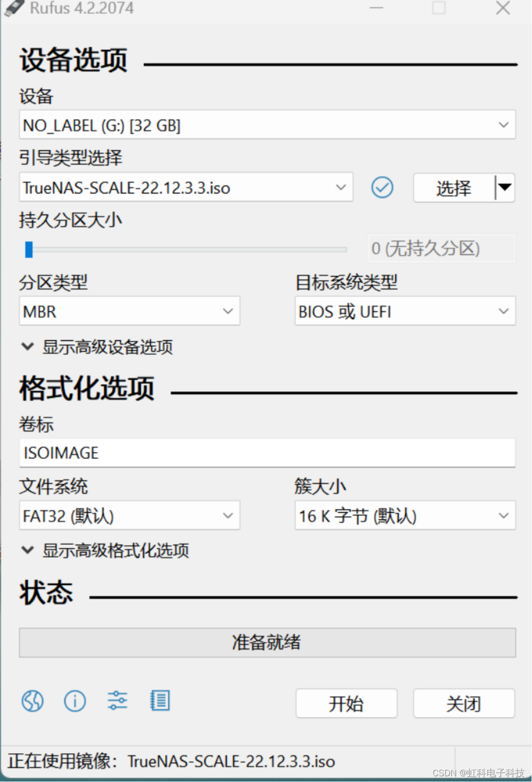The image size is (532, 782).
Task: Open the device dropdown NO_LABEL (G:)
Action: point(267,125)
